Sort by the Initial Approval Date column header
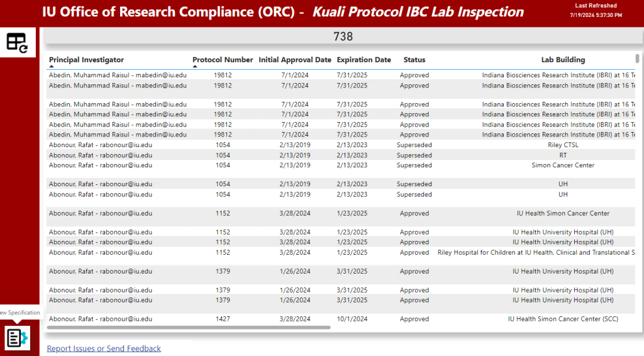This screenshot has width=644, height=356. tap(294, 60)
